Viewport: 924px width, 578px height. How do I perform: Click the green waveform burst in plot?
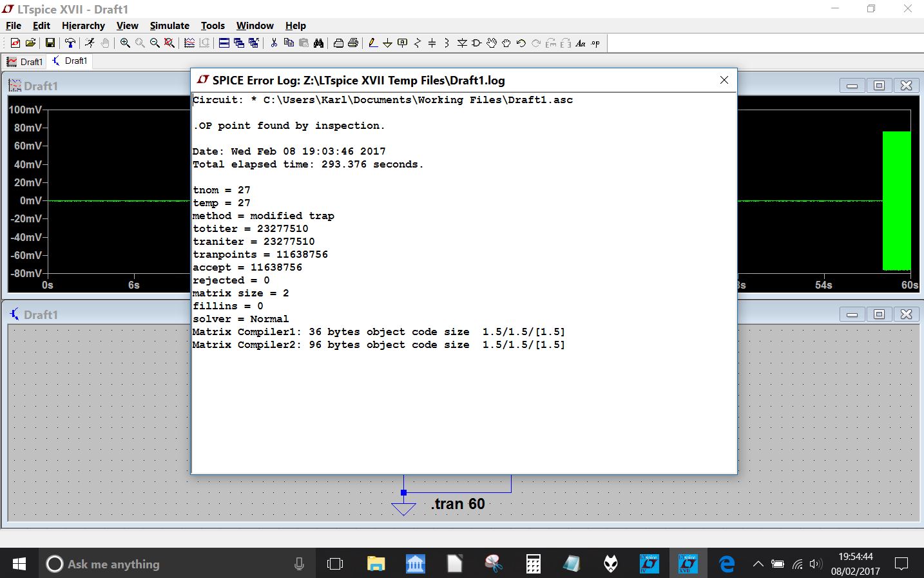tap(896, 200)
